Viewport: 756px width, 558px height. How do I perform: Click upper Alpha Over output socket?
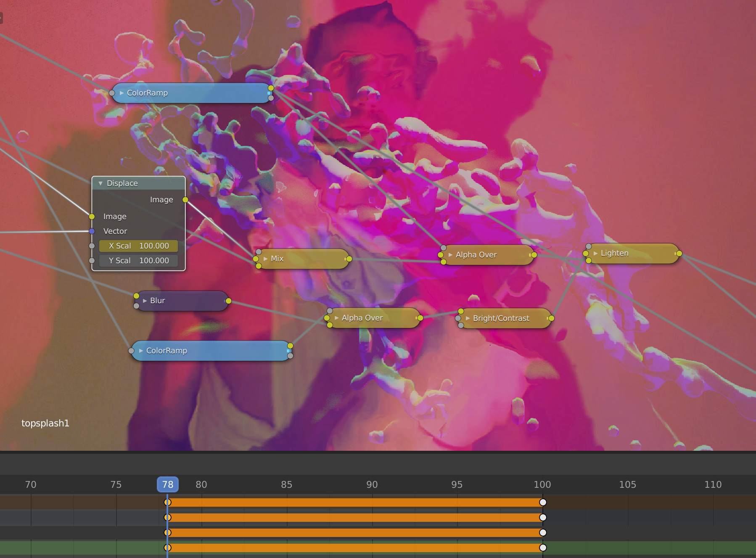click(534, 255)
